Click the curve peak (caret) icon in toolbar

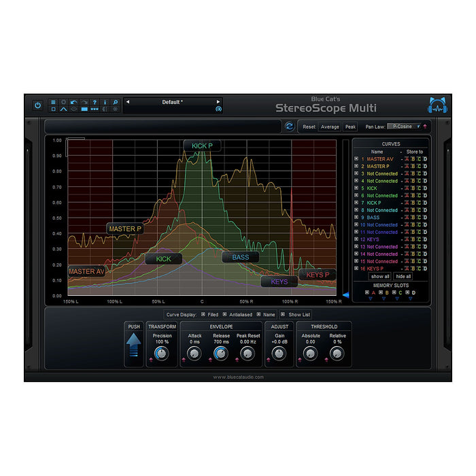[63, 109]
